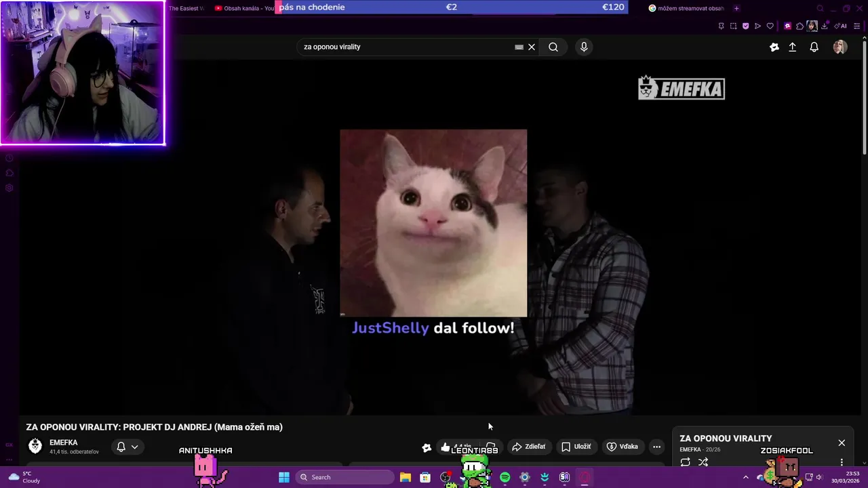Open playlist panel three-dot menu
Image resolution: width=868 pixels, height=488 pixels.
click(x=842, y=462)
